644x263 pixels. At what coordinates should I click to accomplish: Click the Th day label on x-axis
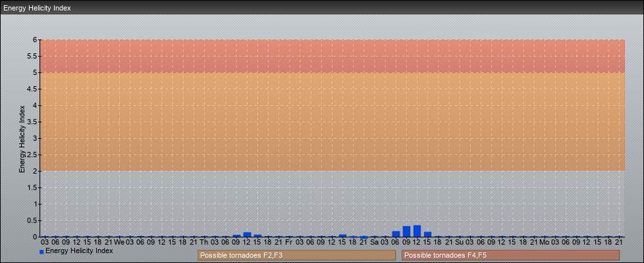coord(204,243)
